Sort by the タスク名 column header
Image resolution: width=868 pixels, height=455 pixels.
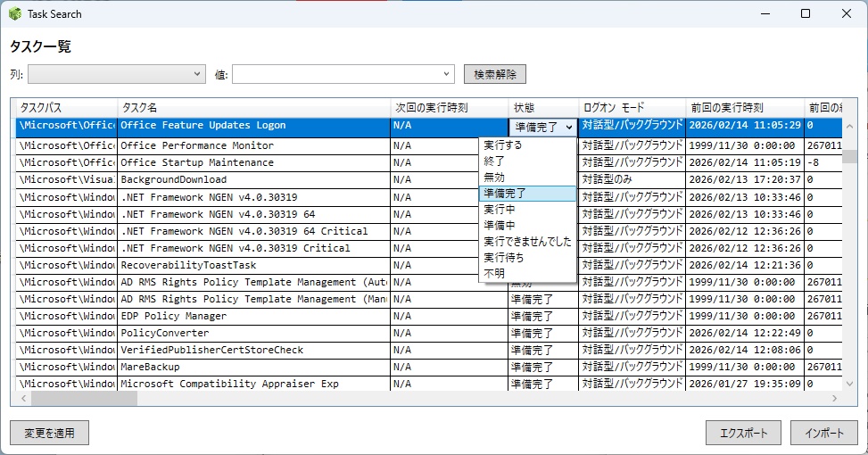click(x=253, y=108)
